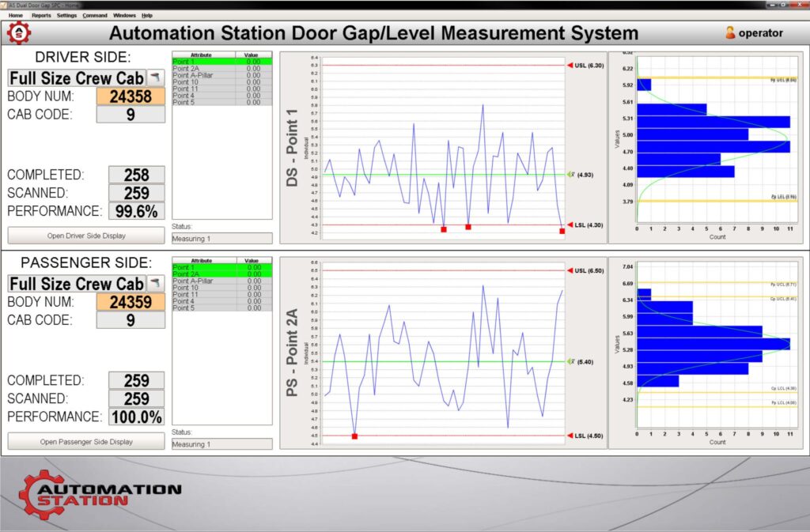Click the red out-of-spec point on passenger chart

(x=354, y=436)
